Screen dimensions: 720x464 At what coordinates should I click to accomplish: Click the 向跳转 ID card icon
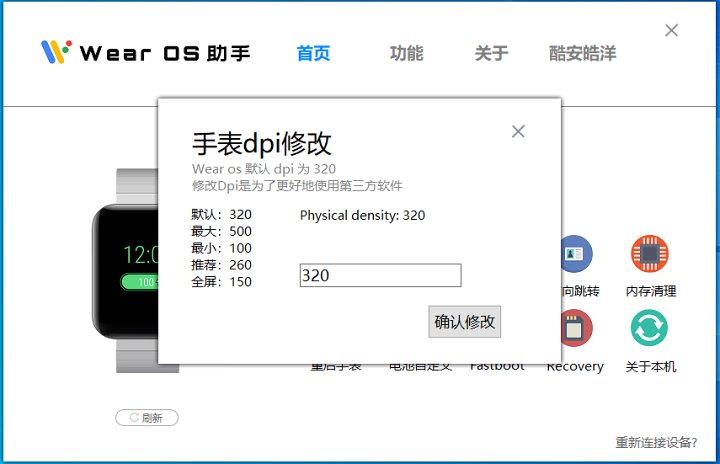(577, 254)
